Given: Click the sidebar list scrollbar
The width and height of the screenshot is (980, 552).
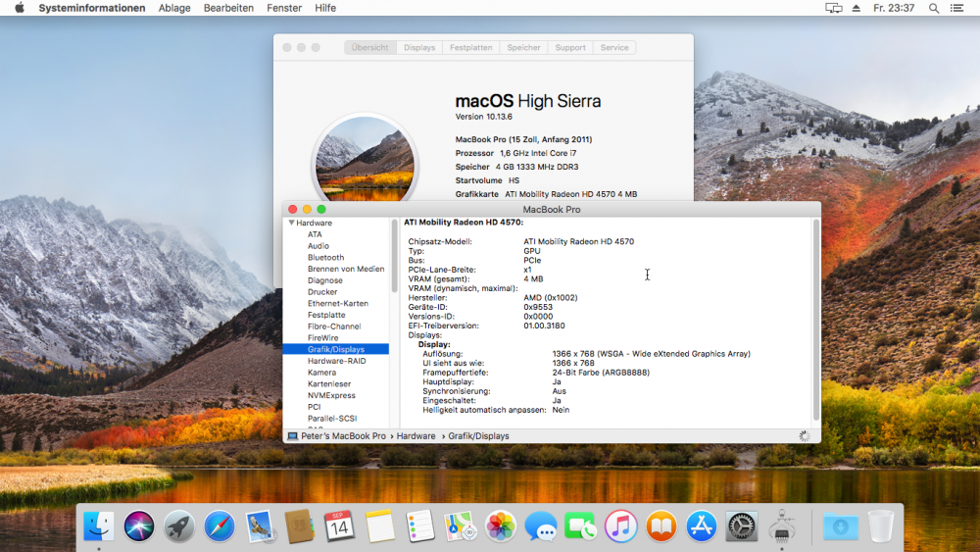Looking at the screenshot, I should pos(394,256).
